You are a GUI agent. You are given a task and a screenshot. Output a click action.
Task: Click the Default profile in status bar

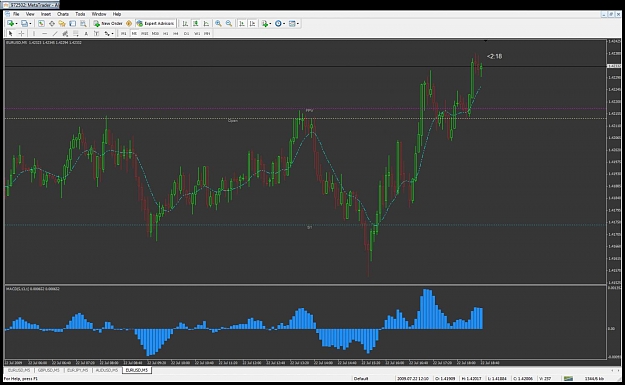(x=361, y=379)
